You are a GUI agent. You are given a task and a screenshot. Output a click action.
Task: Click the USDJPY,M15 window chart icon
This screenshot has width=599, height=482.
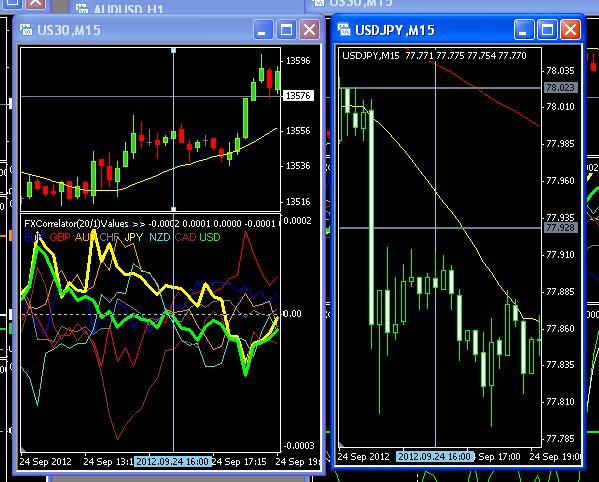pos(344,29)
